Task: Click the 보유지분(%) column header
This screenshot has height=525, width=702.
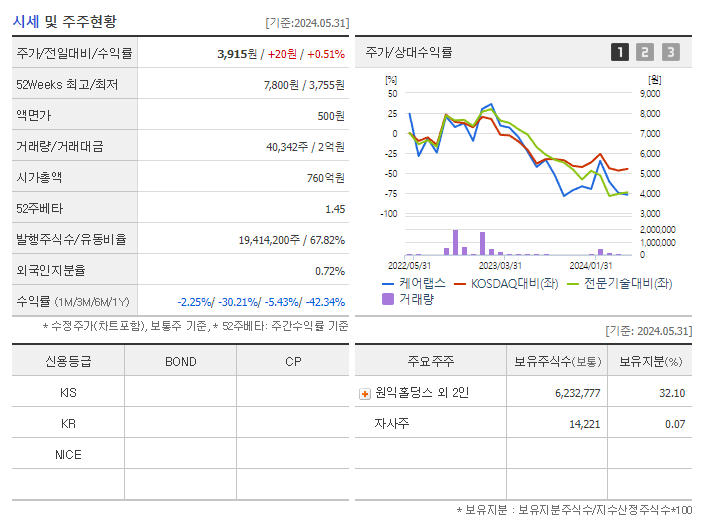Action: click(651, 361)
